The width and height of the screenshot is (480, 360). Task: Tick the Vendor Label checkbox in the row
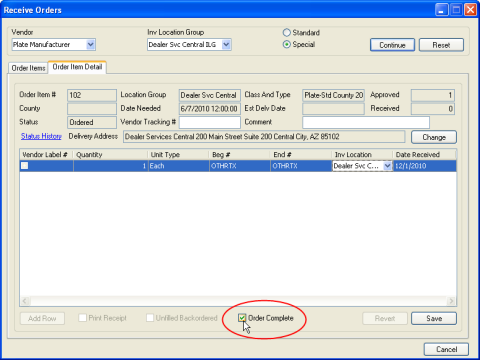[x=25, y=166]
